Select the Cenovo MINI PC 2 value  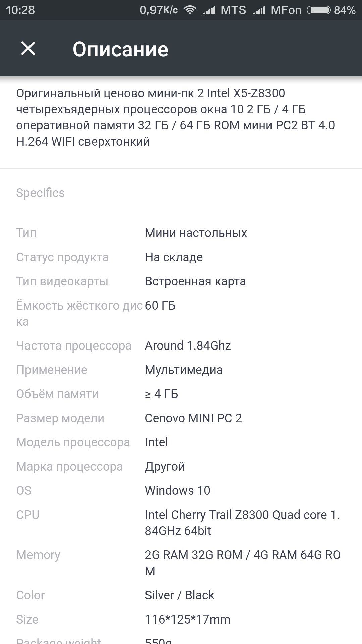[194, 418]
